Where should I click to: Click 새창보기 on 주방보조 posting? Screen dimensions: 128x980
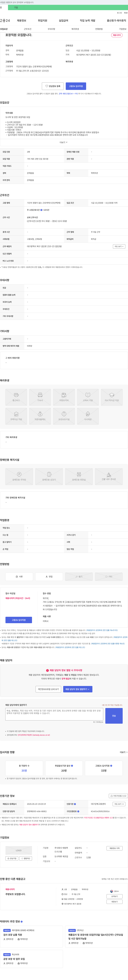coord(114,902)
